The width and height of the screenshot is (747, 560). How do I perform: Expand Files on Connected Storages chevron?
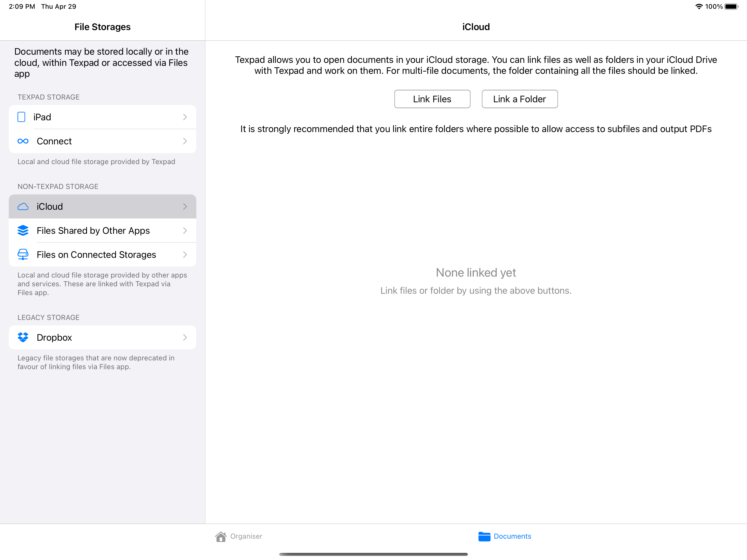click(185, 254)
